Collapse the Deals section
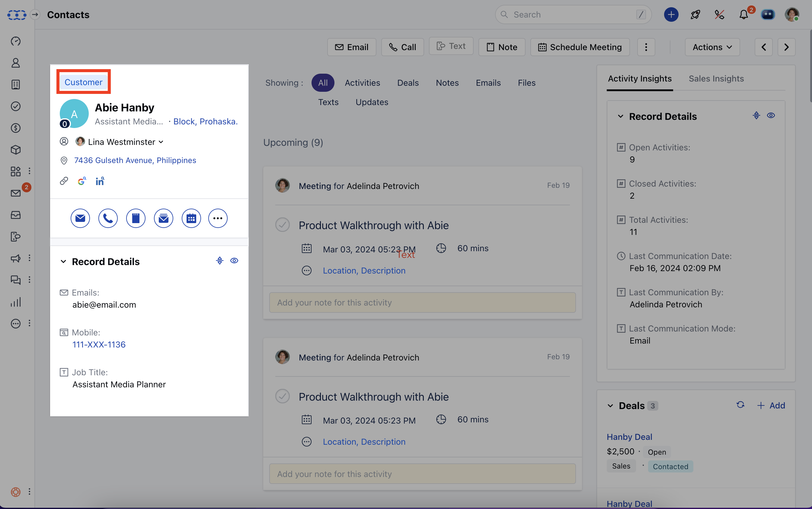Image resolution: width=812 pixels, height=509 pixels. point(610,406)
